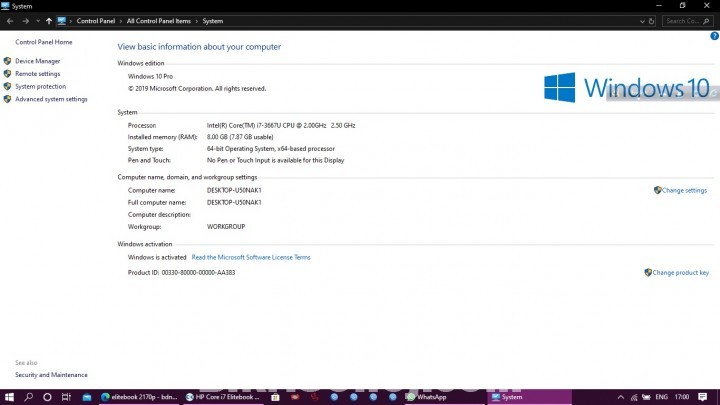Open the Action Center notifications icon

tap(703, 397)
